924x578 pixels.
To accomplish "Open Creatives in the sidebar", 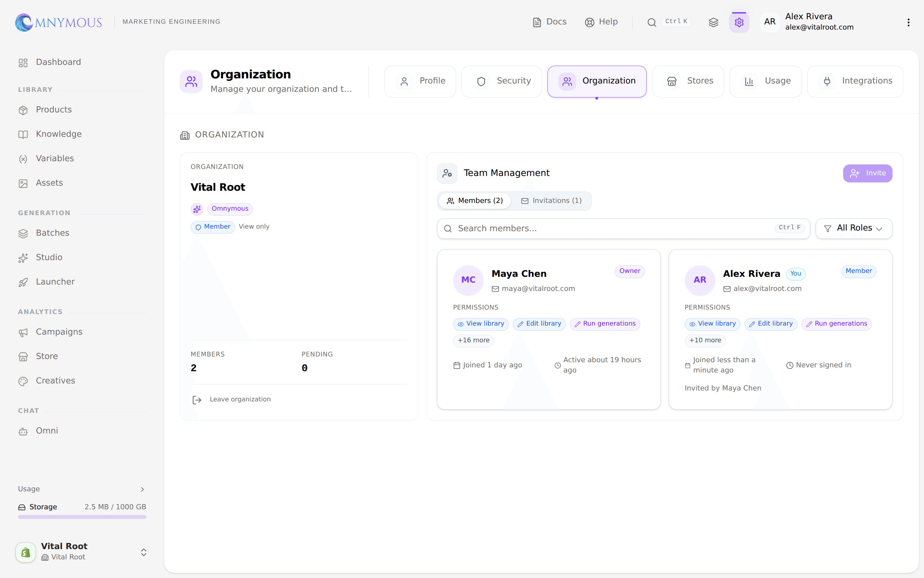I will (82, 381).
